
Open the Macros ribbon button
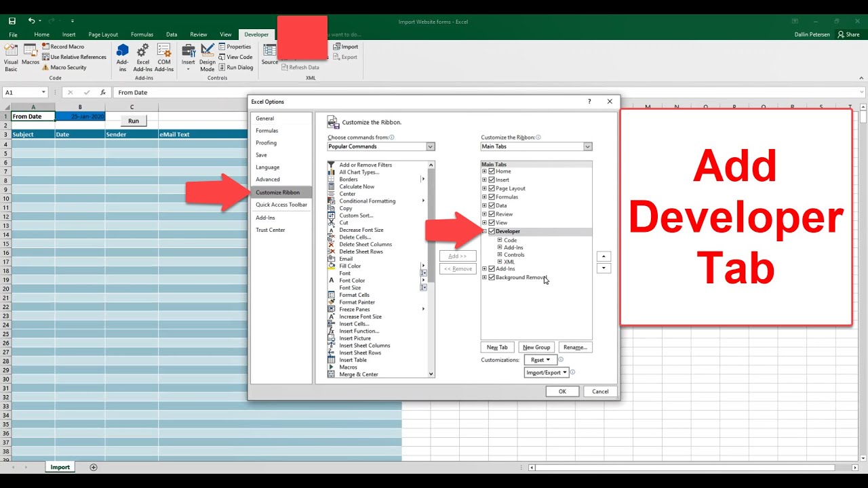point(31,56)
